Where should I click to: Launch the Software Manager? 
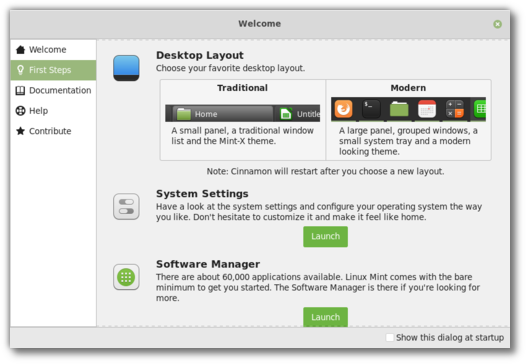click(x=325, y=317)
